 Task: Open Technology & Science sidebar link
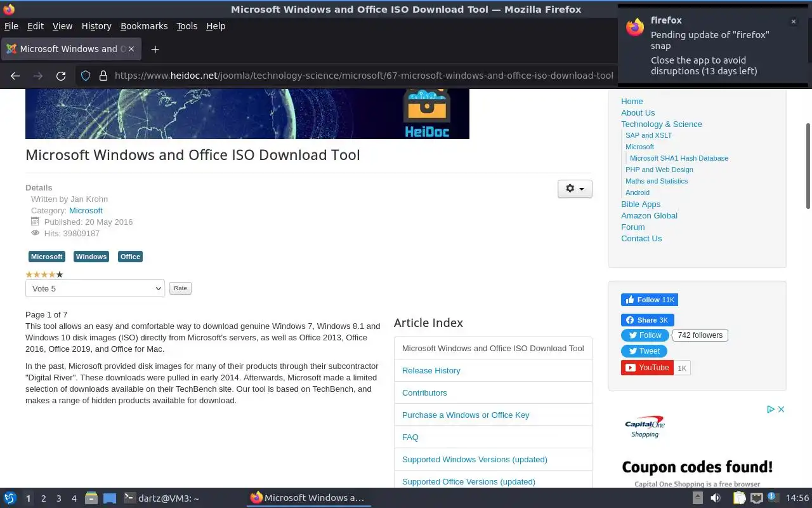point(661,124)
